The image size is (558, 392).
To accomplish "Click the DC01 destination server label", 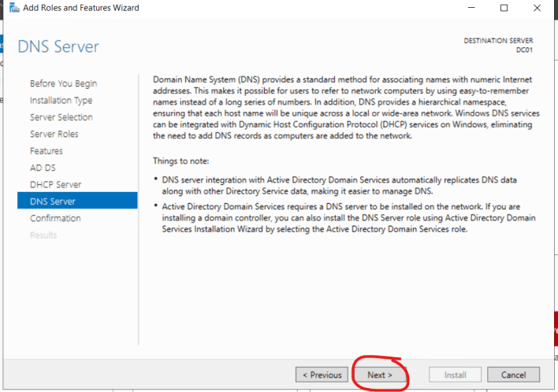I will coord(524,50).
